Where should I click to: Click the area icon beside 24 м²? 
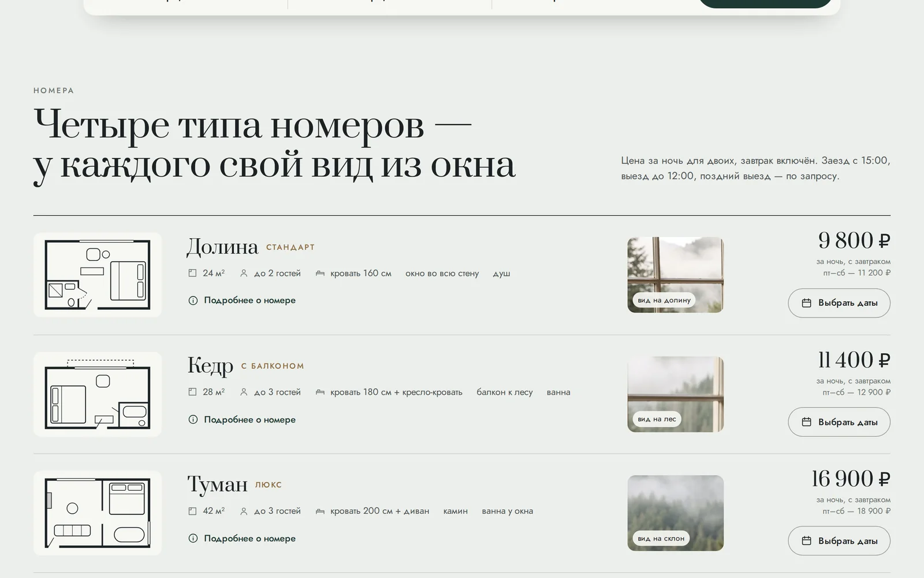[192, 273]
